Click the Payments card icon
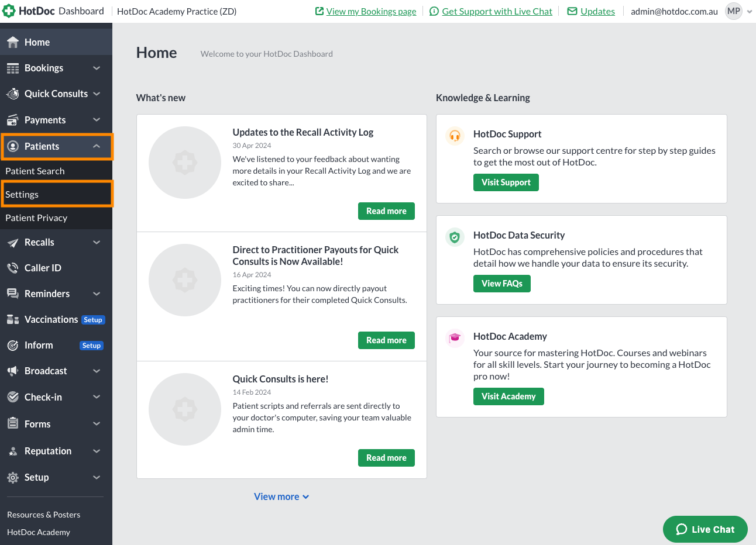The image size is (756, 545). 13,120
